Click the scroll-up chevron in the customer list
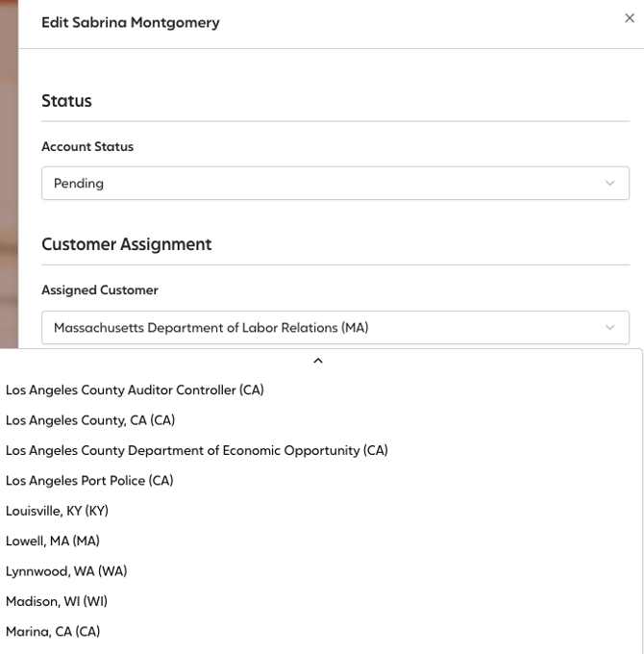644x654 pixels. point(318,361)
